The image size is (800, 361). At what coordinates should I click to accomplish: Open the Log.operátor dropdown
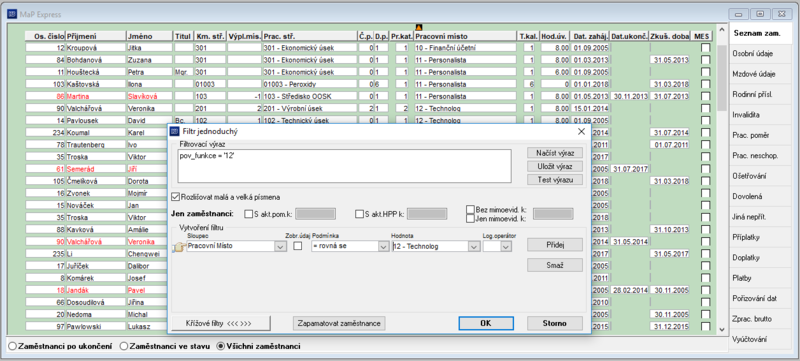506,247
